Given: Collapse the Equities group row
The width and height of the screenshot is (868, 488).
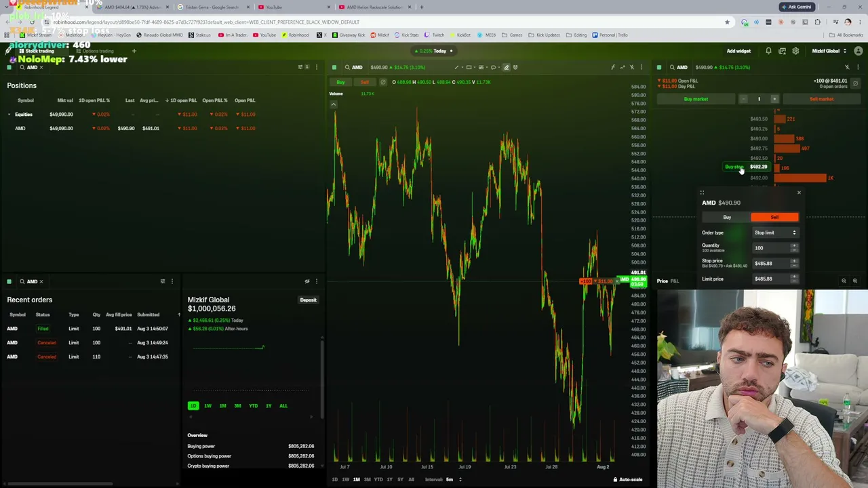Looking at the screenshot, I should [9, 115].
